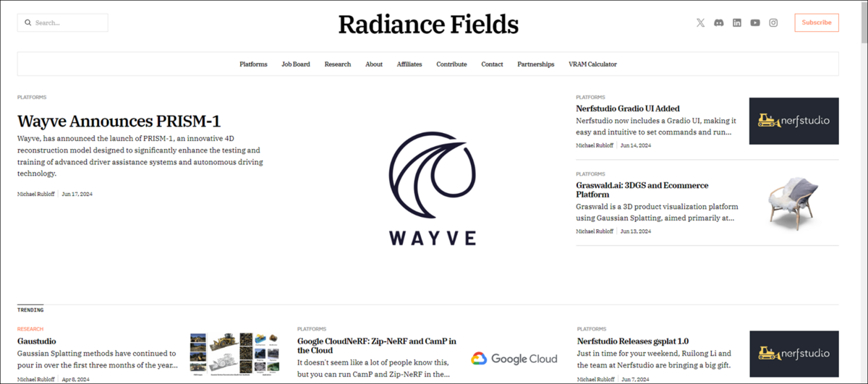Viewport: 868px width, 384px height.
Task: Click the Graswald article description text
Action: point(657,212)
